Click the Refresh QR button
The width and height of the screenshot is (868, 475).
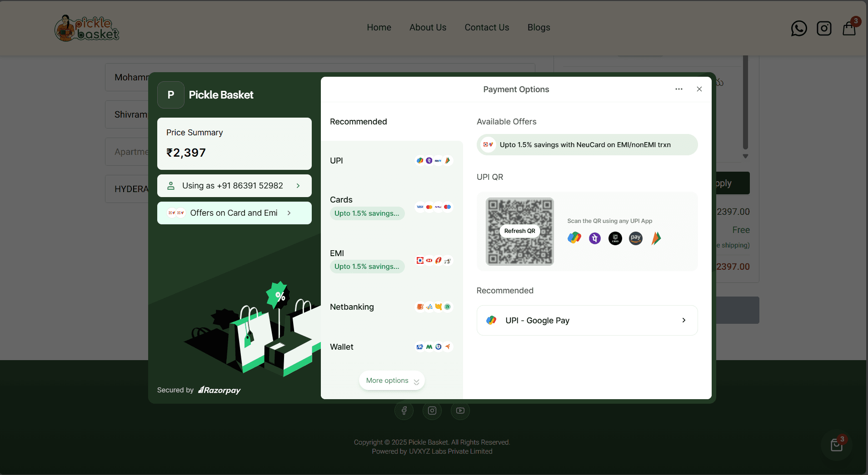tap(519, 231)
